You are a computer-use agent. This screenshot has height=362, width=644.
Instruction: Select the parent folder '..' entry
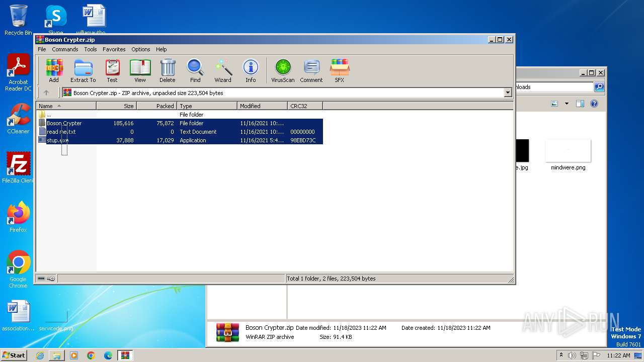point(180,115)
